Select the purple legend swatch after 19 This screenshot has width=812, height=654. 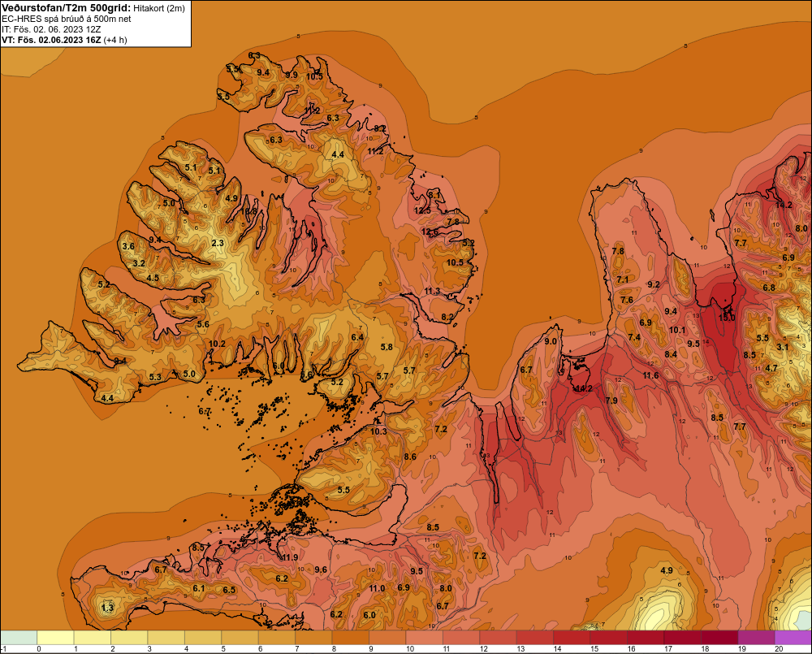tap(756, 638)
